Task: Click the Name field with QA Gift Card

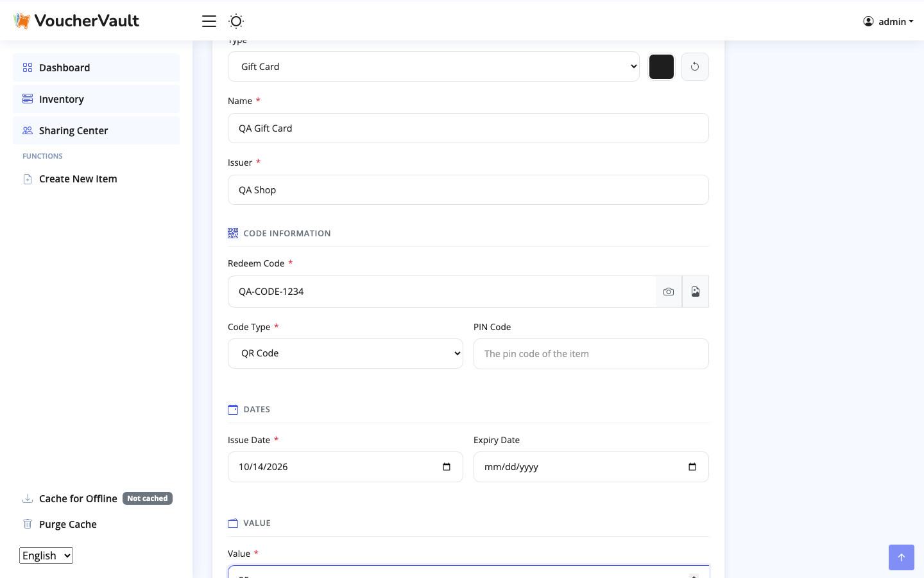Action: tap(468, 128)
